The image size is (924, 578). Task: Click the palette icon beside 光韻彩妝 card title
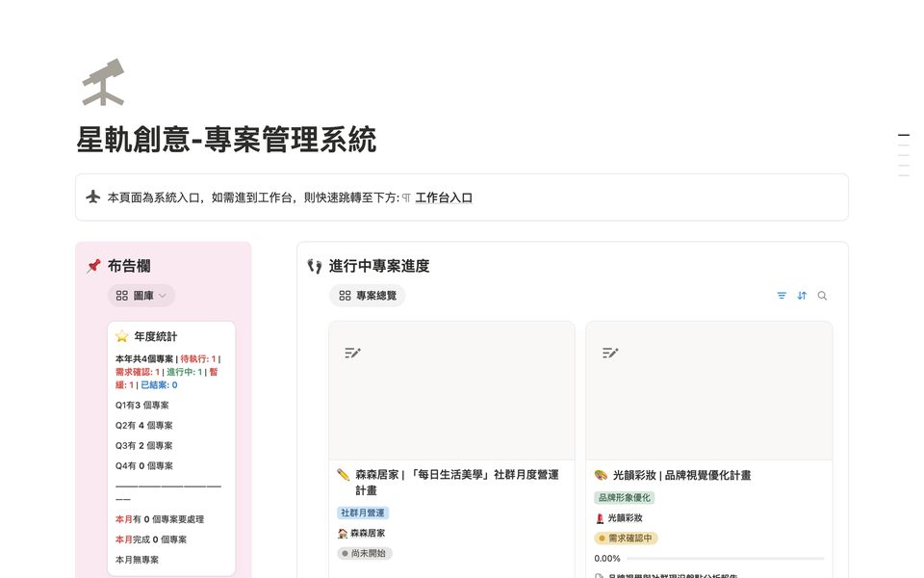(x=601, y=475)
